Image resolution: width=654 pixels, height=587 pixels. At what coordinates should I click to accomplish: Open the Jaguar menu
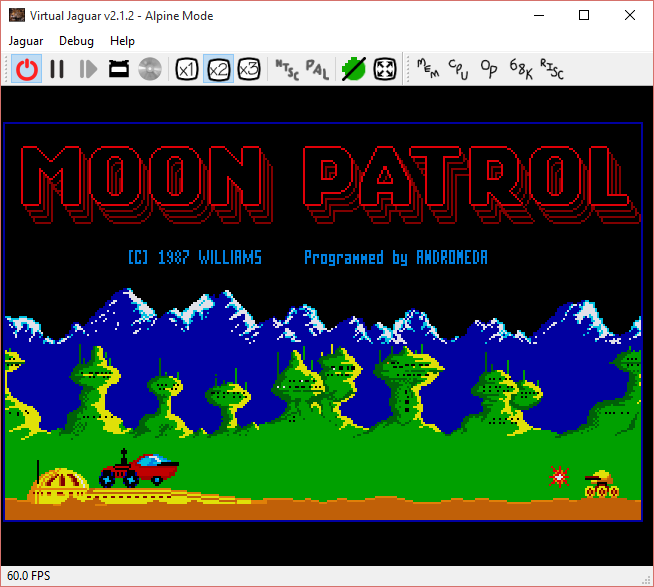[x=26, y=41]
